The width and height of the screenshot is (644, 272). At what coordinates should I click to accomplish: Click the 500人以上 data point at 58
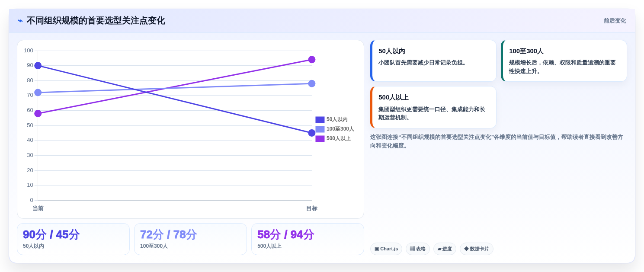click(x=38, y=113)
